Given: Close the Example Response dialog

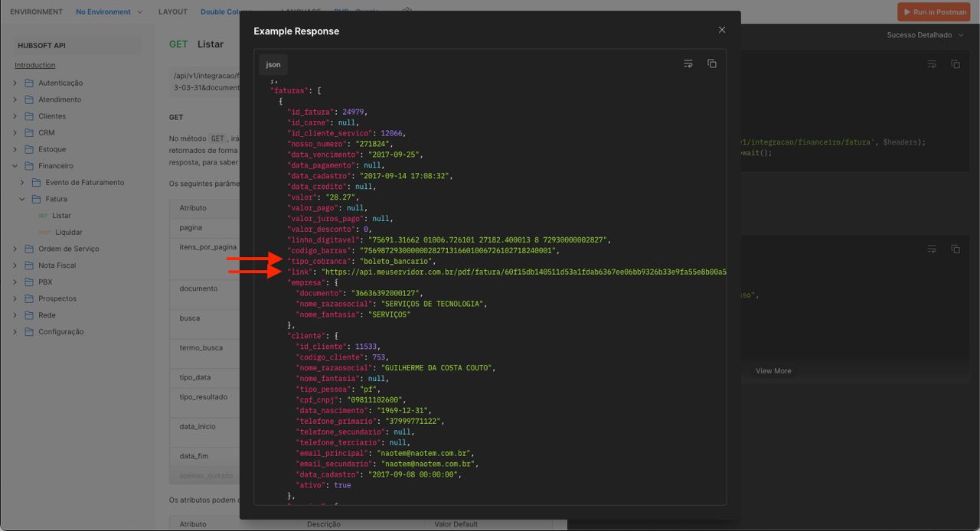Looking at the screenshot, I should tap(721, 30).
